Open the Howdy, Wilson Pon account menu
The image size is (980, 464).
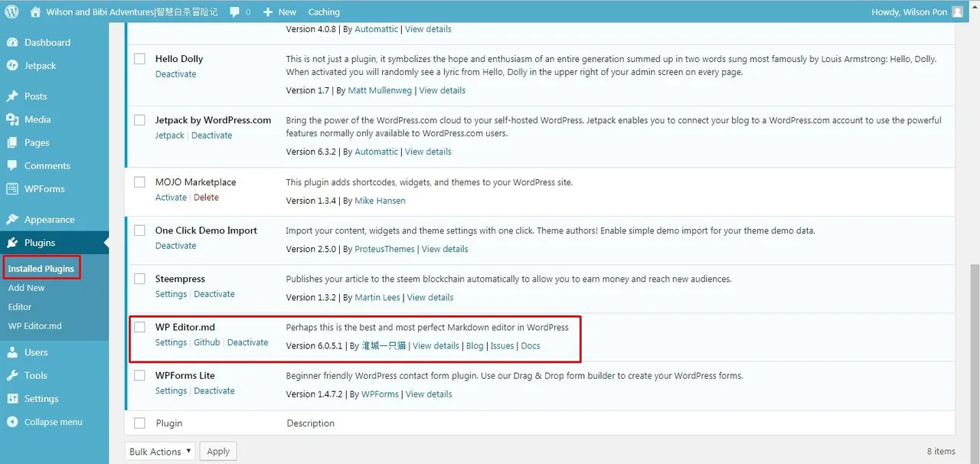click(917, 11)
